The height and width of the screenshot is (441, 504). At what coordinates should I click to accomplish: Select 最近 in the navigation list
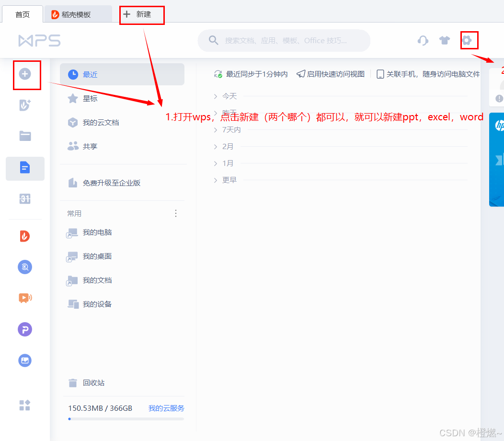[122, 74]
